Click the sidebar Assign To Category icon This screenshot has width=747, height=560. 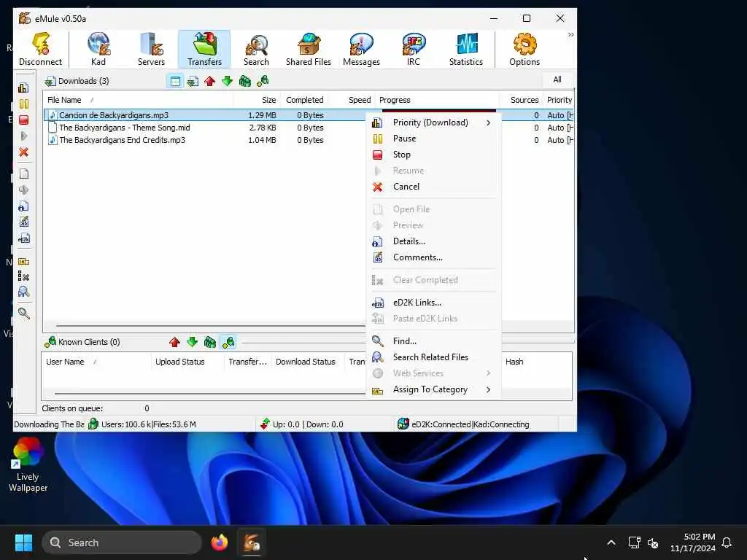[x=23, y=262]
